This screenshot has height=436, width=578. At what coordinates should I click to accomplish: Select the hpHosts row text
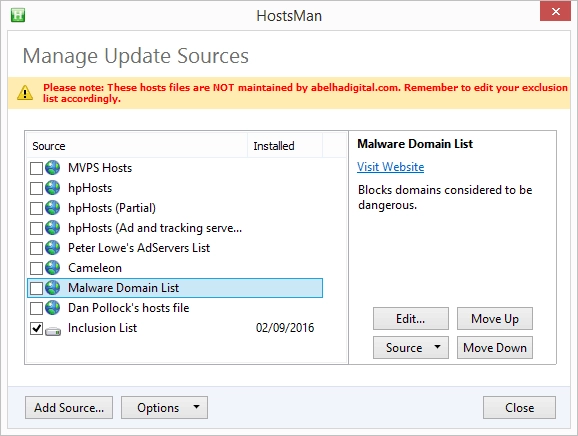tap(90, 188)
